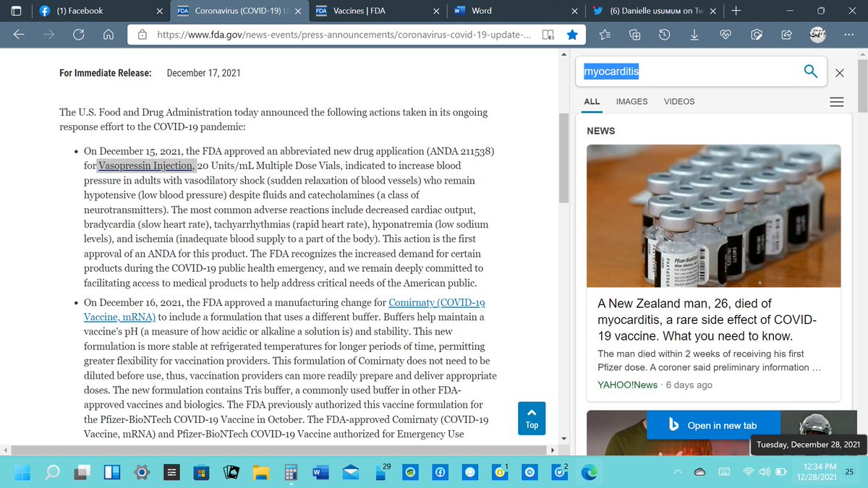The width and height of the screenshot is (868, 488).
Task: Go to the Home page icon
Action: click(108, 34)
